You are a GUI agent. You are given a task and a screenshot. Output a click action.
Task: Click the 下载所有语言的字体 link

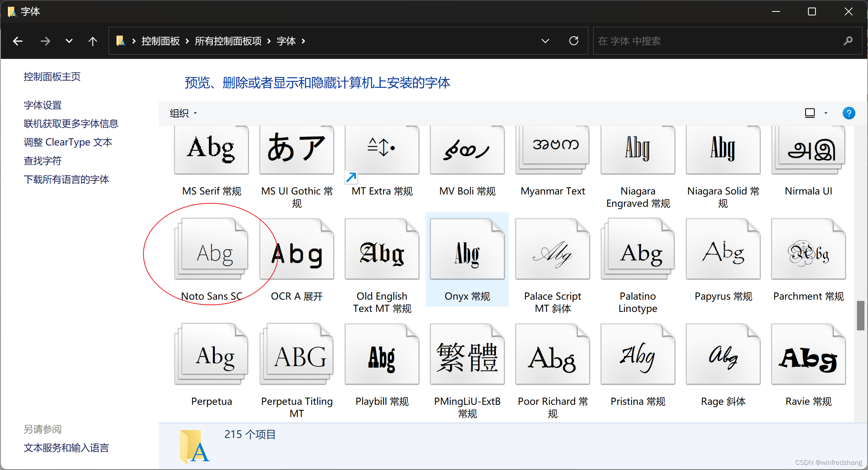[66, 179]
